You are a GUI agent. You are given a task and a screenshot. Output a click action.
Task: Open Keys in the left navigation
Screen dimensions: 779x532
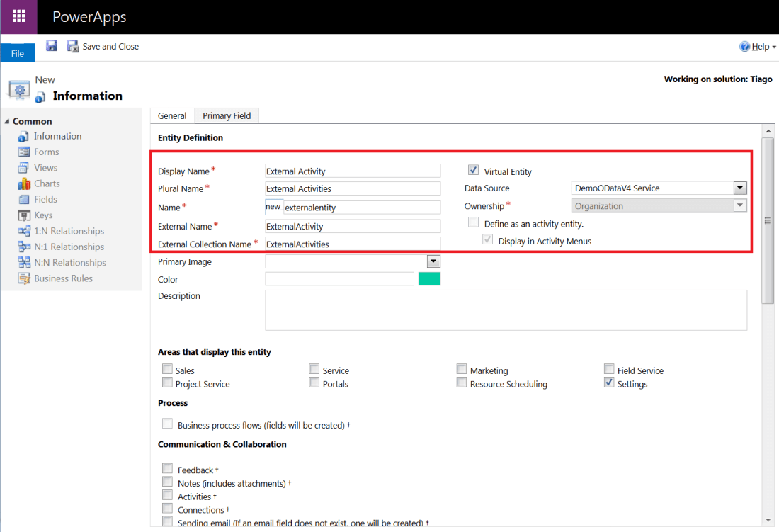43,215
